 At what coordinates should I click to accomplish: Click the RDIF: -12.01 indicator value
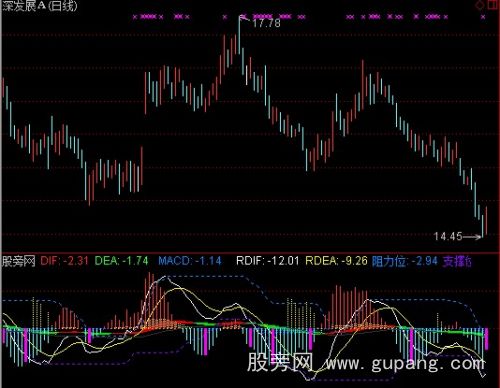tap(268, 261)
